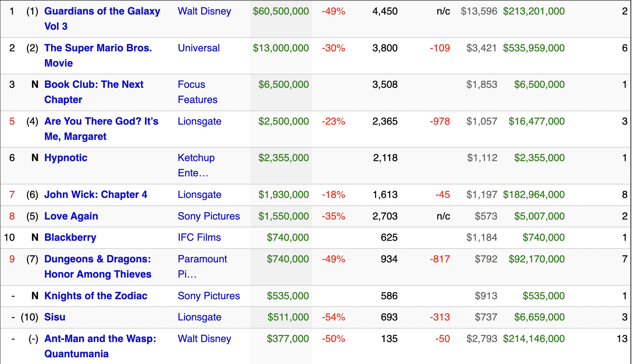This screenshot has width=633, height=364.
Task: Open the Hypnotic movie link
Action: click(66, 158)
